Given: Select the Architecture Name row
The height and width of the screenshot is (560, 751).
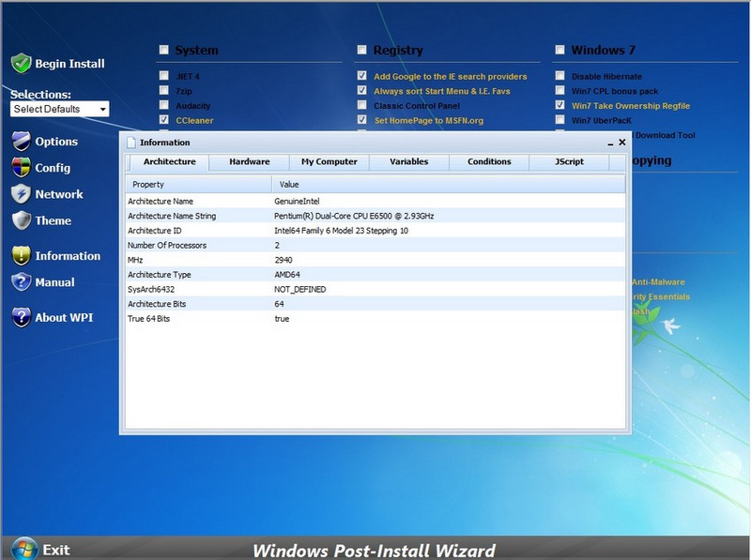Looking at the screenshot, I should [x=375, y=201].
